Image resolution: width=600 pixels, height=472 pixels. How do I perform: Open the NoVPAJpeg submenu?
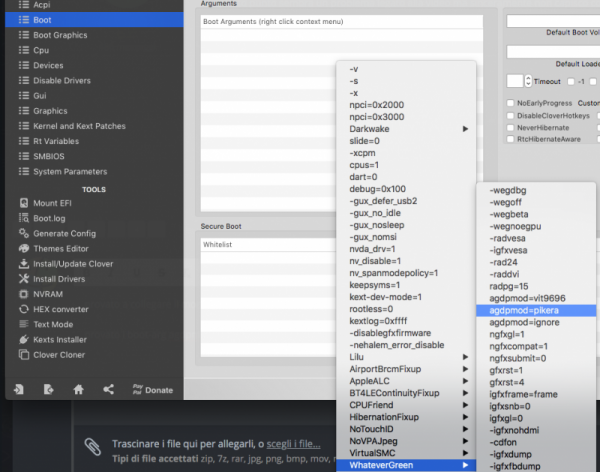click(x=406, y=441)
